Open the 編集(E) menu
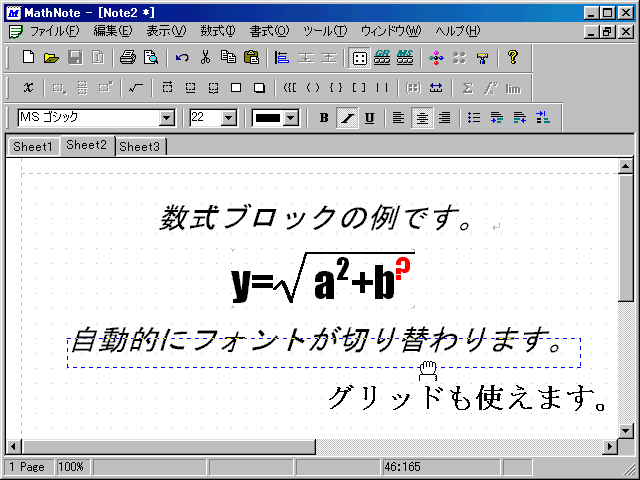The height and width of the screenshot is (480, 640). (x=113, y=31)
